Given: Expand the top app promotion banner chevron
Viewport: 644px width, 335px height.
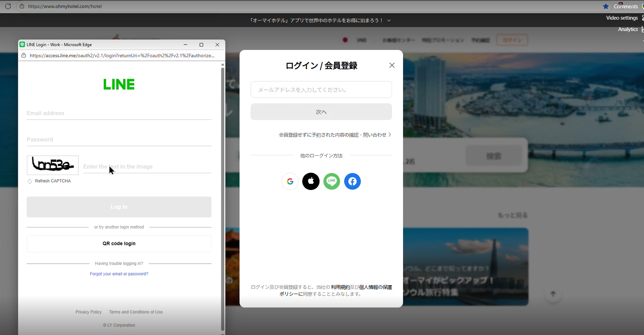Looking at the screenshot, I should click(389, 21).
